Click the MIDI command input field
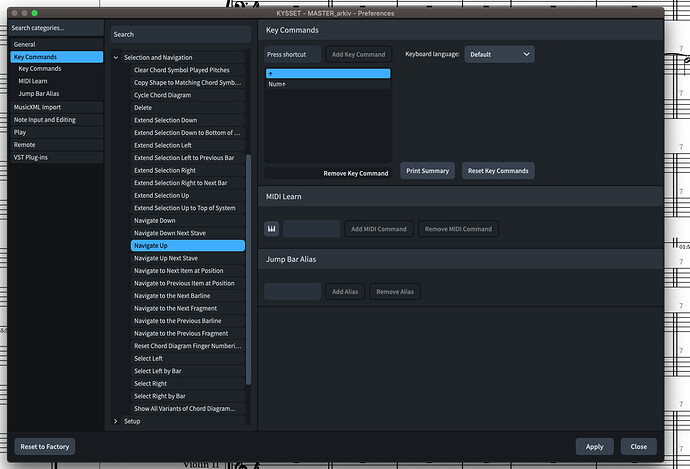The width and height of the screenshot is (690, 469). [x=312, y=229]
